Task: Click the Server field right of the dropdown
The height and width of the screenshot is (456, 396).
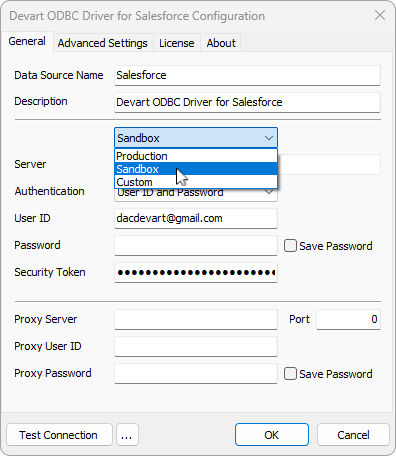Action: pyautogui.click(x=329, y=164)
